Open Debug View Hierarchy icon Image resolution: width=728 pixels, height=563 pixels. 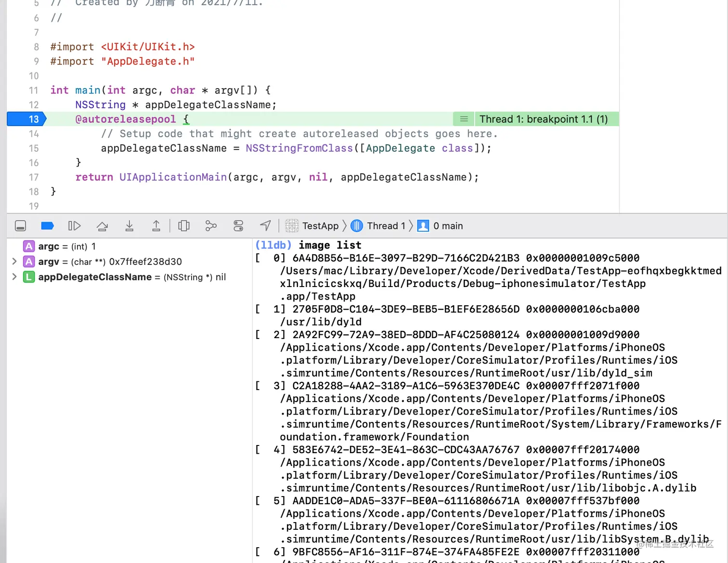click(x=184, y=226)
